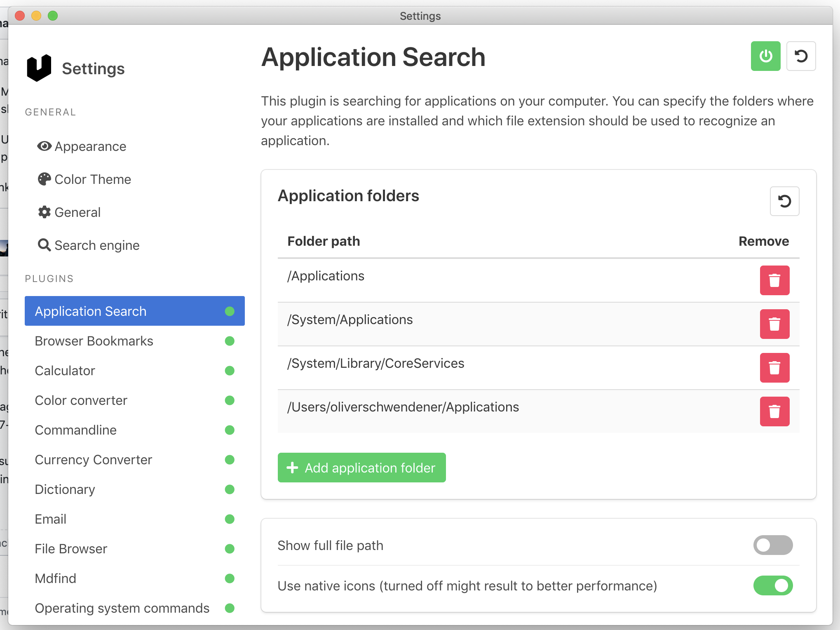Remove /Users/oliverschwendener/Applications folder entry

[774, 411]
